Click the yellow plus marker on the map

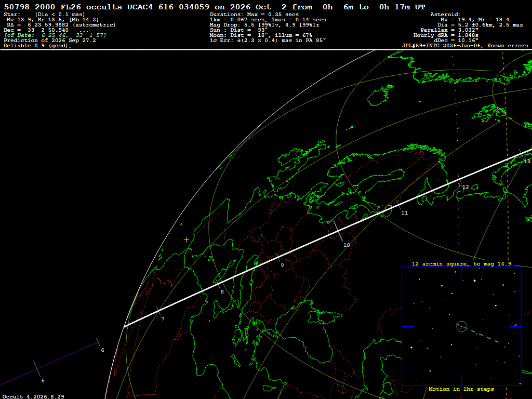pos(187,240)
